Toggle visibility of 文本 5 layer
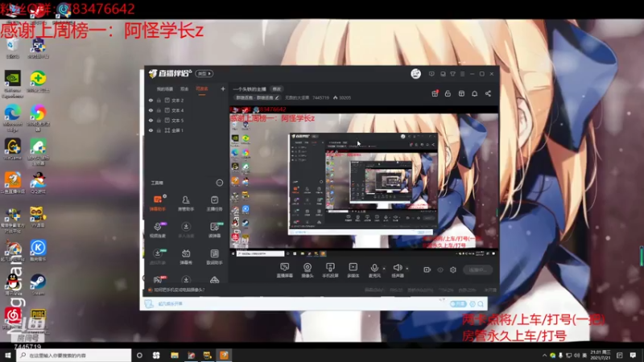644x362 pixels. click(151, 120)
